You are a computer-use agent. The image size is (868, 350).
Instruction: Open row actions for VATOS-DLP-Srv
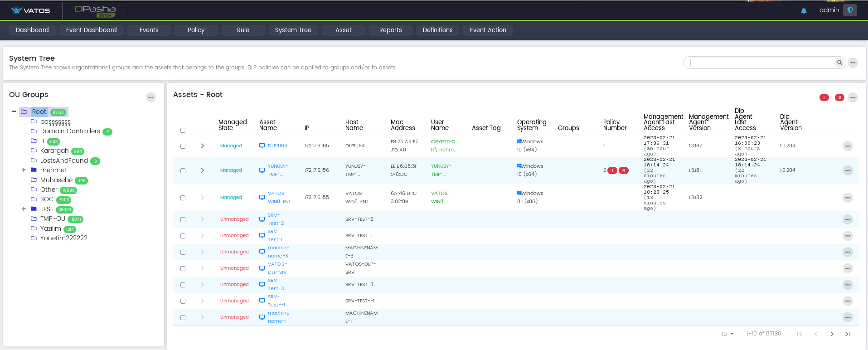click(x=848, y=268)
